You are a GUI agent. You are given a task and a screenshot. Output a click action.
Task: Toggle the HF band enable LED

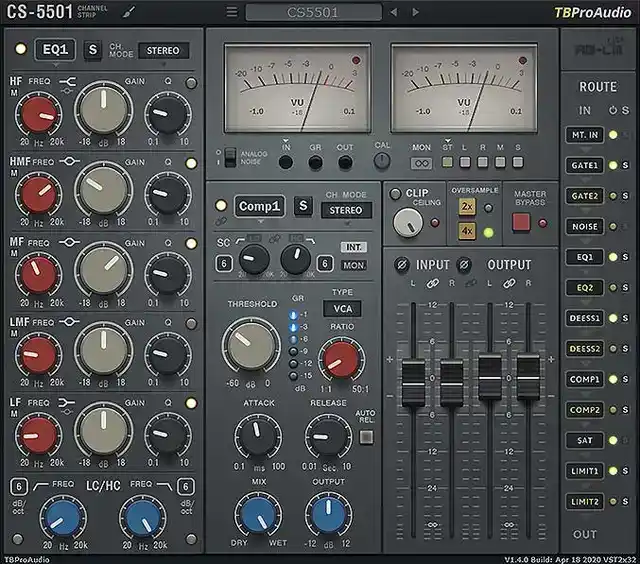[x=191, y=83]
